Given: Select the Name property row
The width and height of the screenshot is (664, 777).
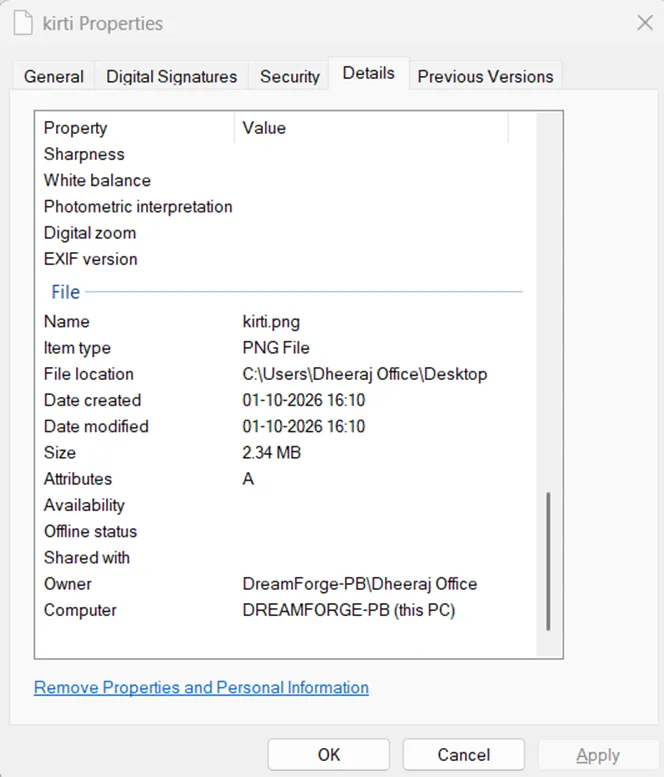Looking at the screenshot, I should (x=285, y=322).
